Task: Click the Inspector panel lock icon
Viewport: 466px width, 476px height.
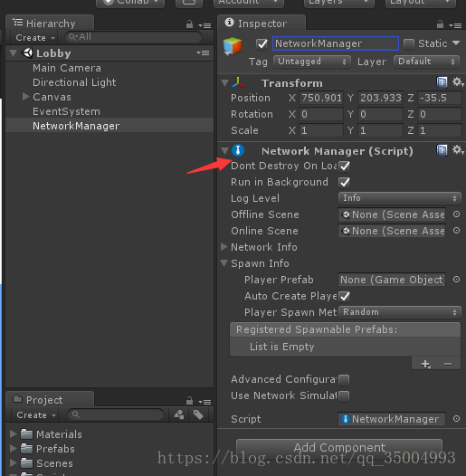Action: [x=440, y=24]
